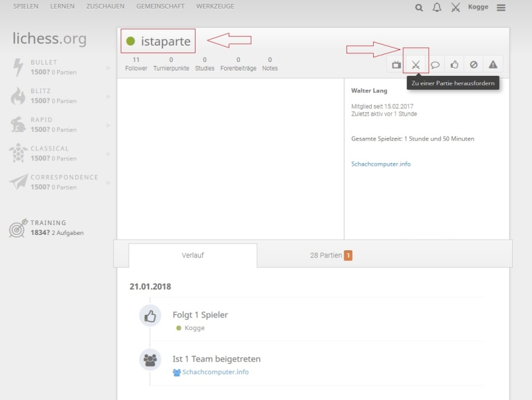View the 0 Studies stat
The width and height of the screenshot is (532, 400).
click(x=205, y=64)
